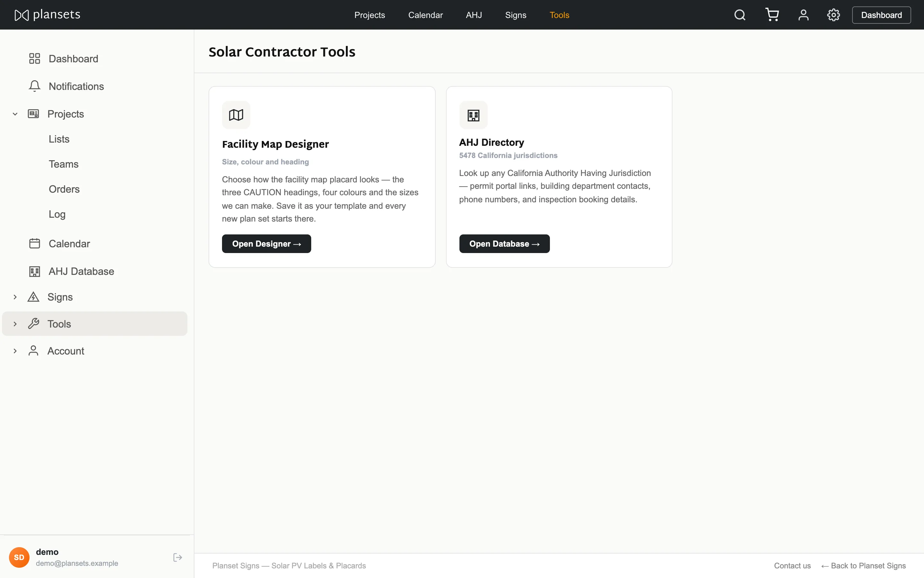Click the Notifications bell icon
Image resolution: width=924 pixels, height=578 pixels.
click(34, 86)
